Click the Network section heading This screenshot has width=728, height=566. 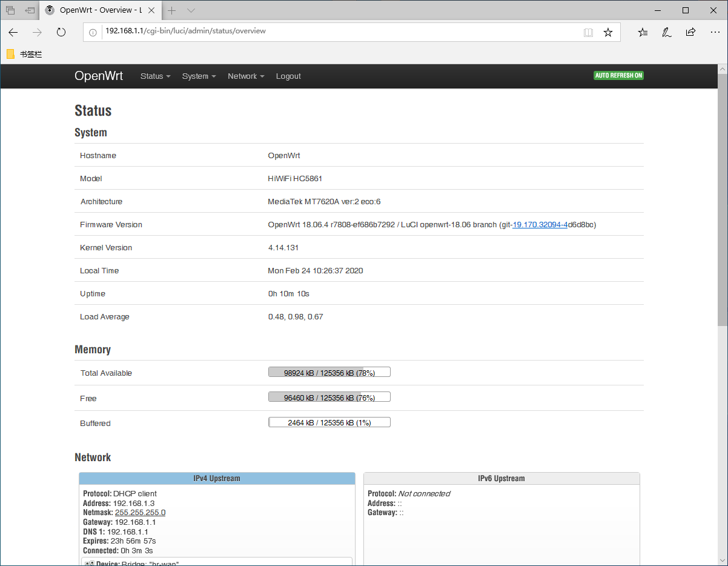(93, 458)
